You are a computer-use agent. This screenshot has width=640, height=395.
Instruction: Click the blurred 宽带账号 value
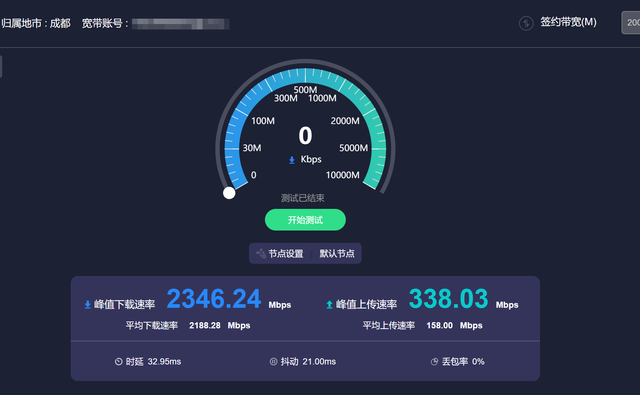(180, 24)
